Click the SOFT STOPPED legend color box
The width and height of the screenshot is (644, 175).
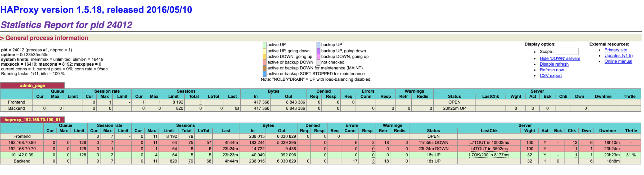tap(264, 74)
